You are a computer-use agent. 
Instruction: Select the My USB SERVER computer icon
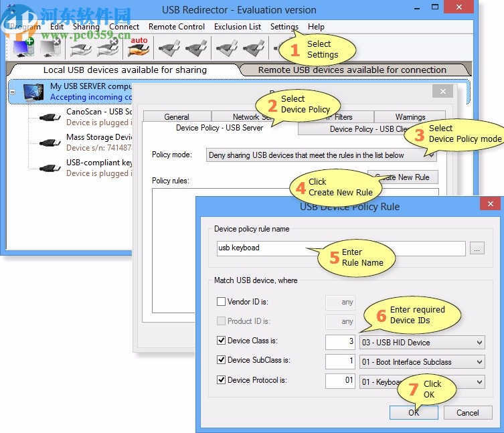[x=33, y=91]
